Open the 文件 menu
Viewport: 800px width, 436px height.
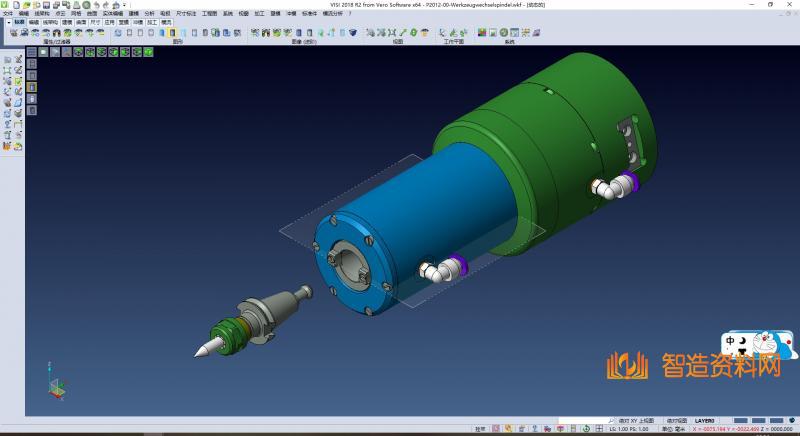tap(8, 13)
